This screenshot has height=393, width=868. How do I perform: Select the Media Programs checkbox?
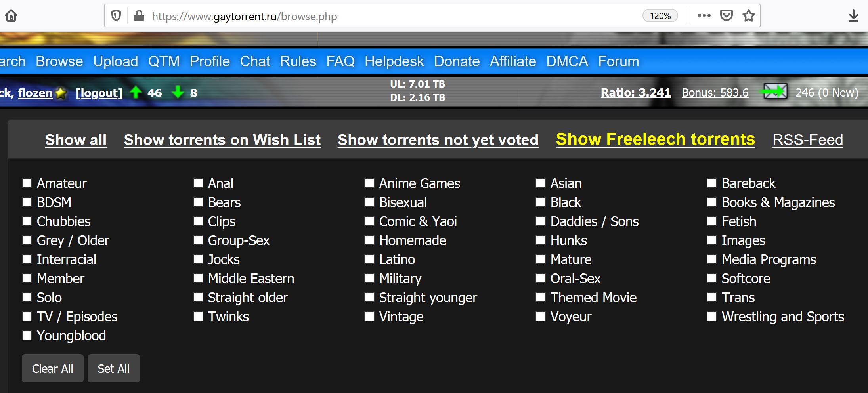712,259
